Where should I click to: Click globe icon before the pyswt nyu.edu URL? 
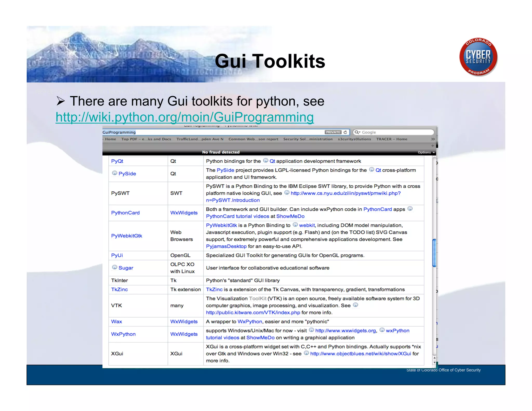click(x=287, y=193)
